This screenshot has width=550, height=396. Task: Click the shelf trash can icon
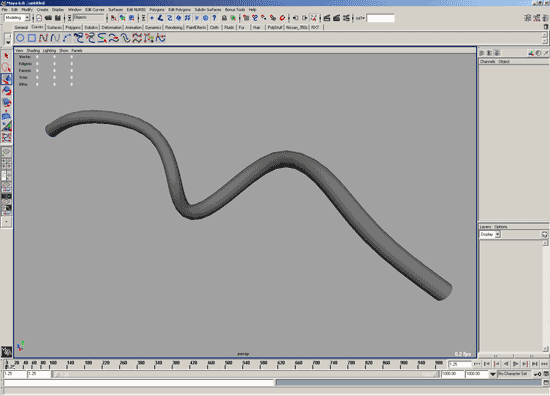click(x=545, y=27)
